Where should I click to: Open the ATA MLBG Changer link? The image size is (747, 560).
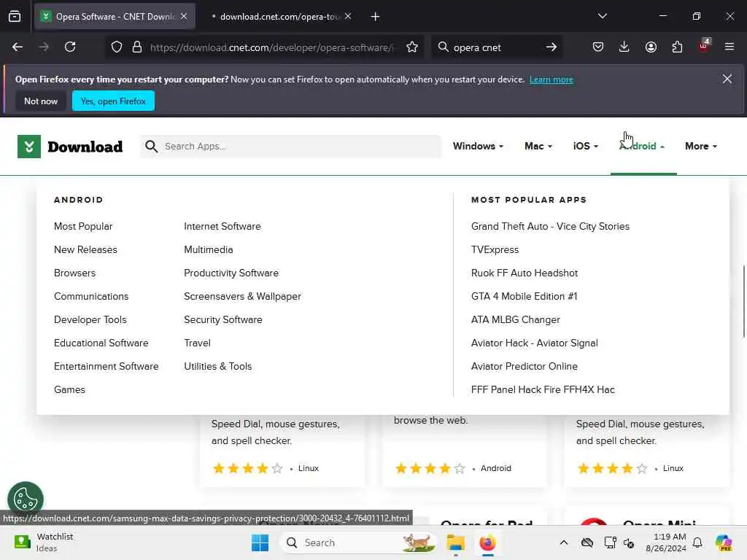(x=516, y=320)
